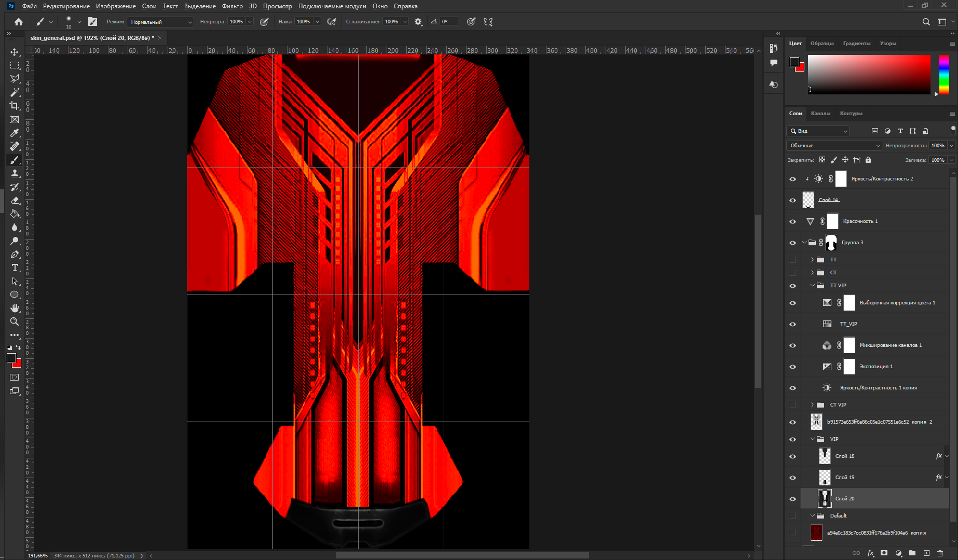
Task: Select the Blur tool
Action: click(x=15, y=227)
